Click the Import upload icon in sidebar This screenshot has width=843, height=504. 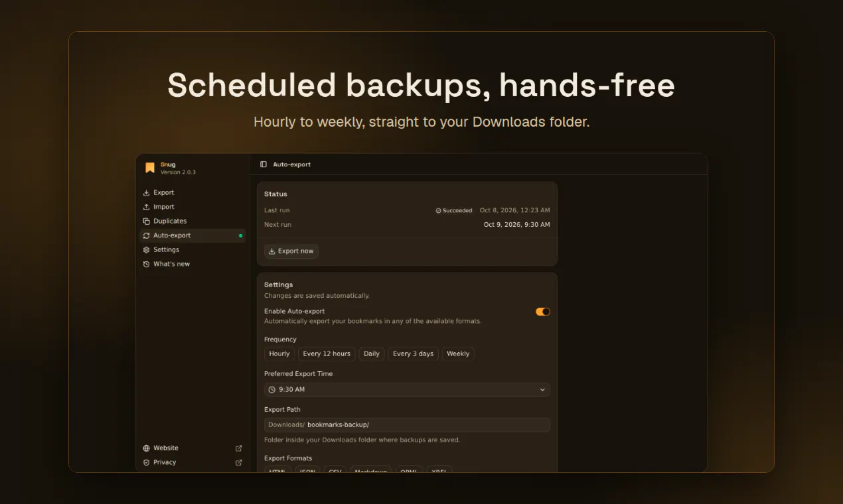click(x=147, y=207)
